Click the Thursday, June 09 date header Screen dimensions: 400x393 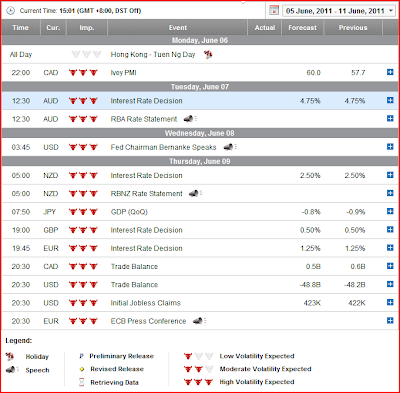point(200,161)
